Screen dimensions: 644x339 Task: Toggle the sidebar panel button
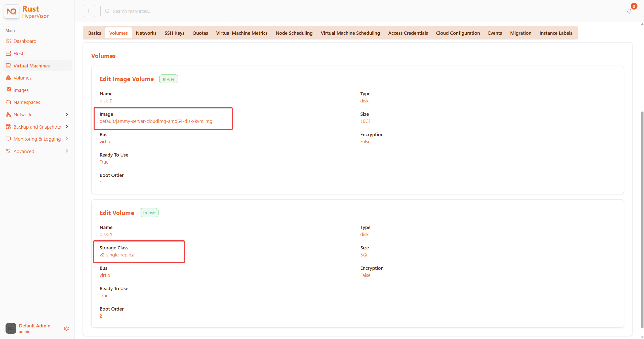click(89, 11)
